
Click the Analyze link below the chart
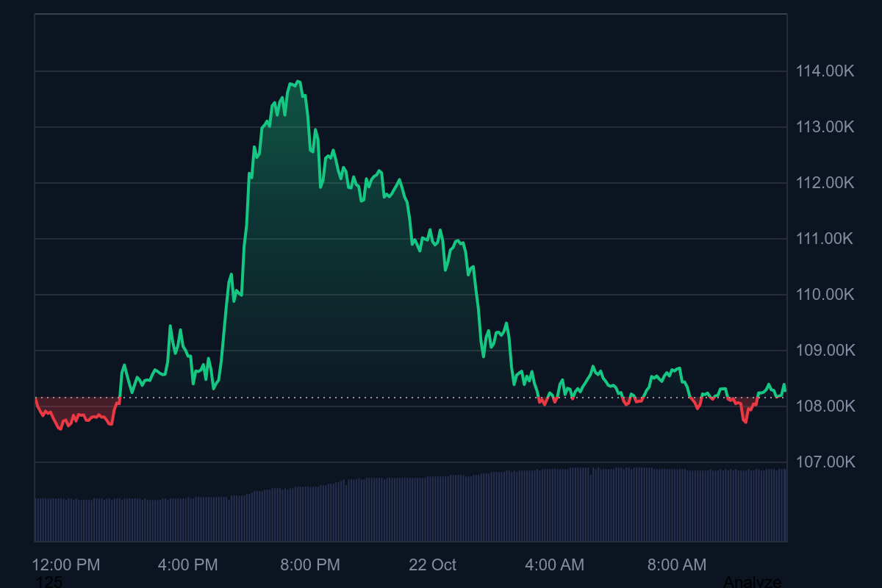click(x=752, y=582)
